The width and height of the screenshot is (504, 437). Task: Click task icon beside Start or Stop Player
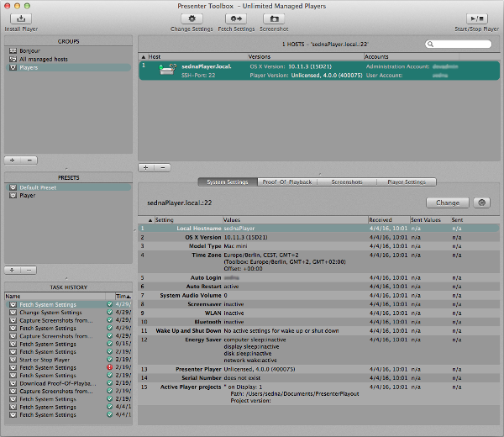coord(13,360)
